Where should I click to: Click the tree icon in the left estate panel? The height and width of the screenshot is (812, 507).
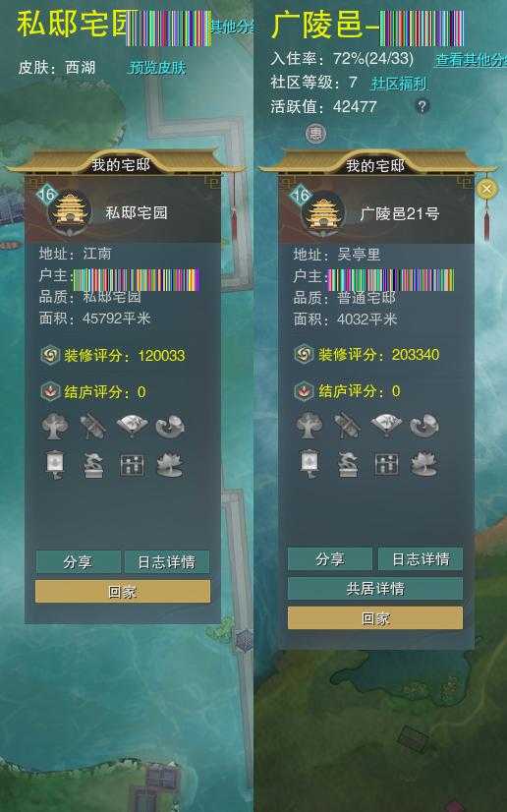pyautogui.click(x=55, y=427)
